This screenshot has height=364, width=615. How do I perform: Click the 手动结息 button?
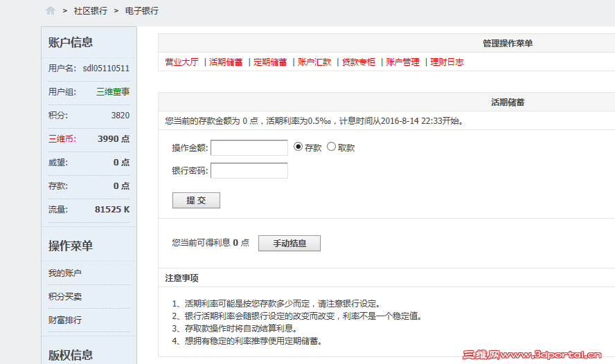pos(289,244)
